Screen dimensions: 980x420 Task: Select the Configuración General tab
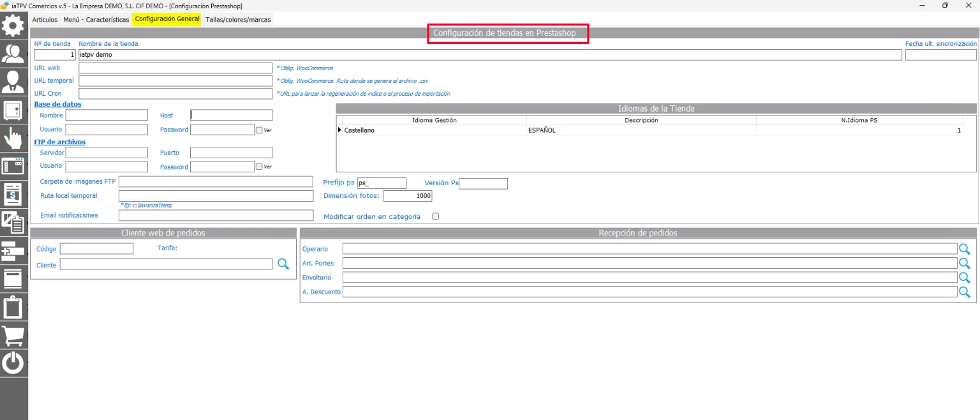coord(167,19)
